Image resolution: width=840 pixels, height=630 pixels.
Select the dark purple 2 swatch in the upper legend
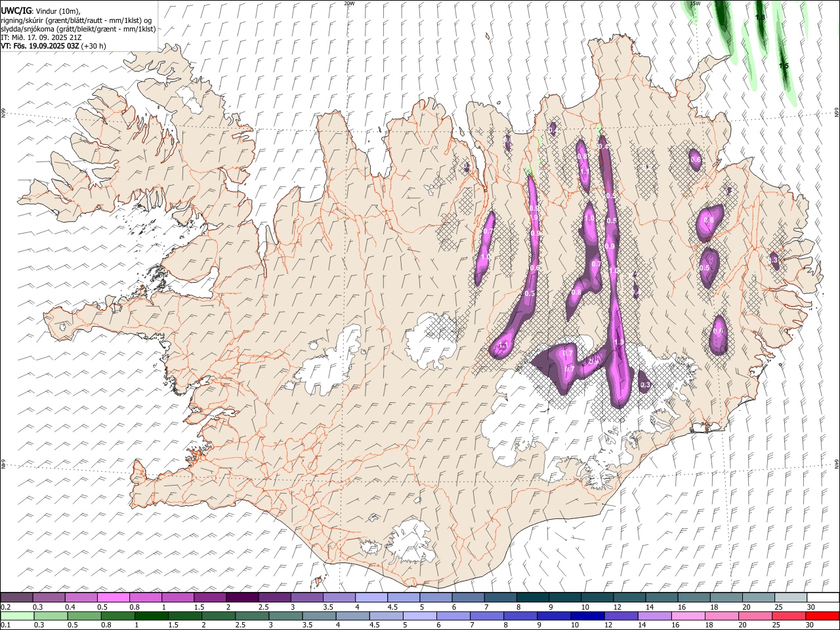(241, 597)
